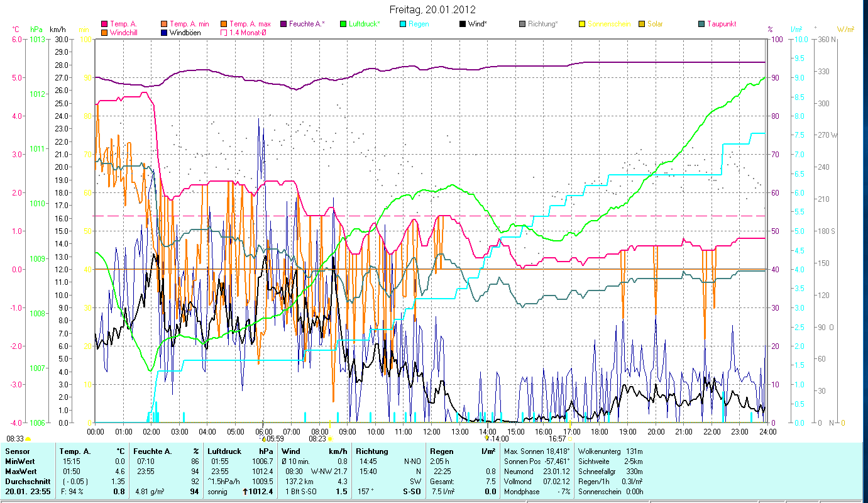Image resolution: width=868 pixels, height=503 pixels.
Task: Click the pink Temp. A. legend swatch
Action: click(105, 24)
